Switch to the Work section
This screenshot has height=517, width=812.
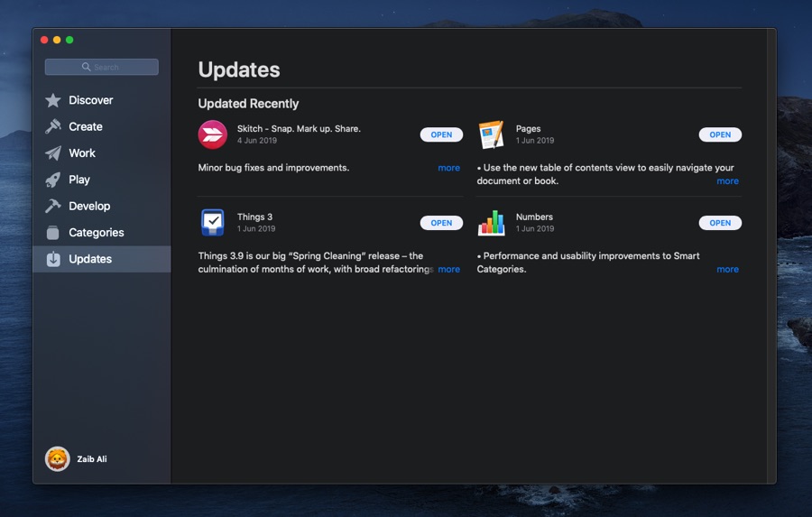(101, 152)
